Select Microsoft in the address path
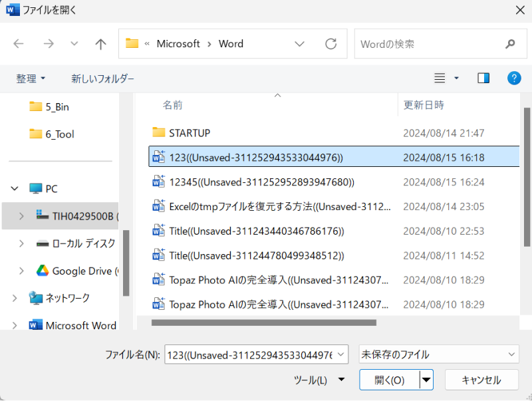The height and width of the screenshot is (401, 532). pos(178,44)
